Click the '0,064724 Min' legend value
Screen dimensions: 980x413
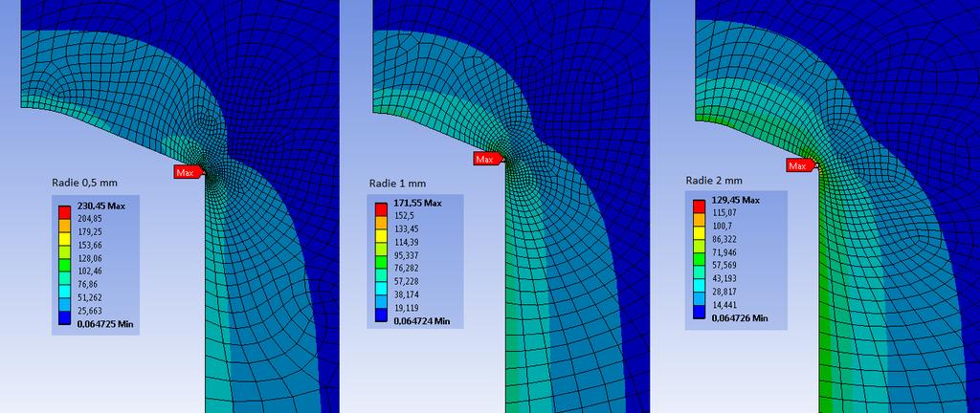pyautogui.click(x=421, y=321)
